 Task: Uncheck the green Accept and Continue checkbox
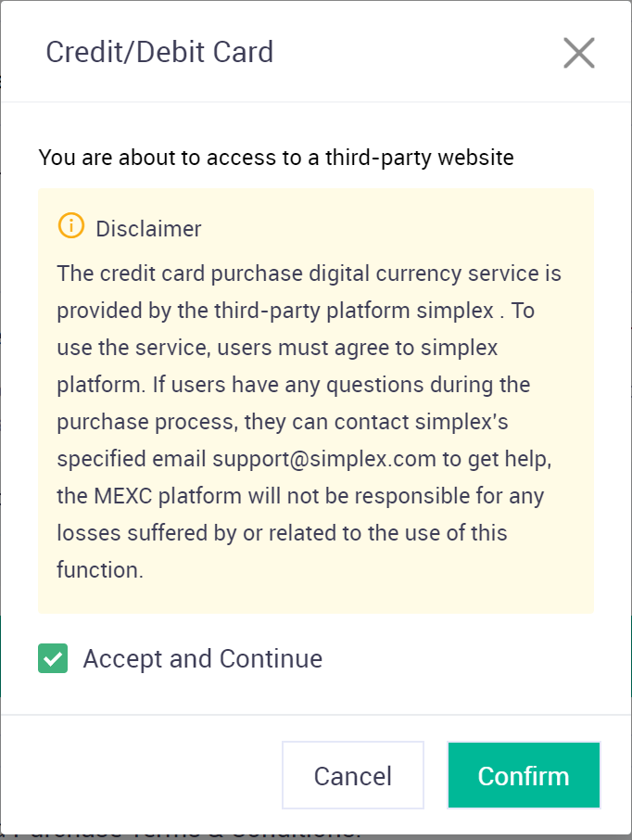[53, 658]
